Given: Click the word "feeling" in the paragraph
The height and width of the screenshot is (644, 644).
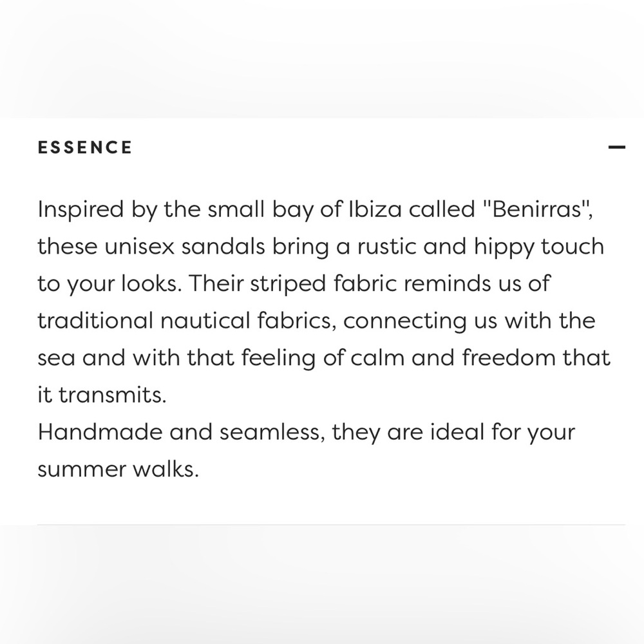Looking at the screenshot, I should [278, 359].
